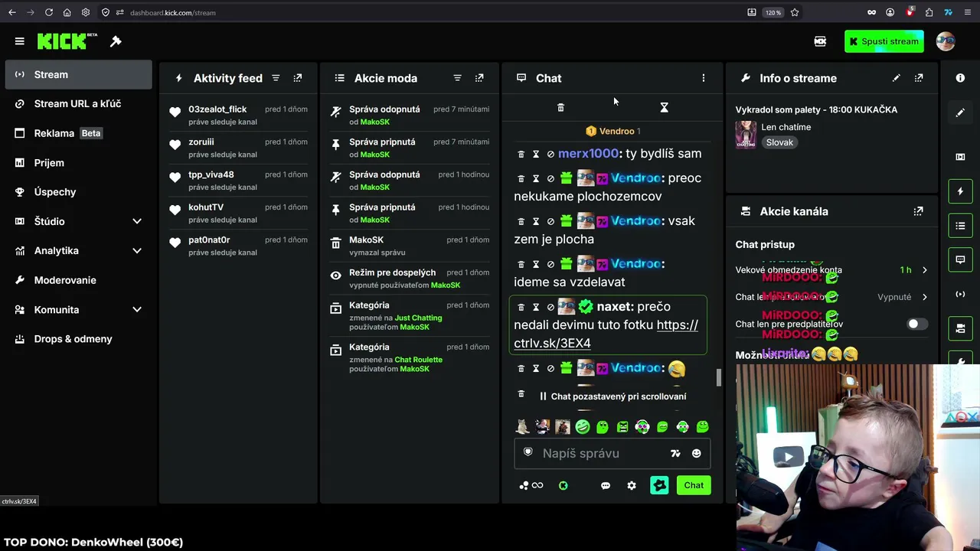The height and width of the screenshot is (551, 980).
Task: Toggle the list panel icon in right rail
Action: tap(960, 226)
